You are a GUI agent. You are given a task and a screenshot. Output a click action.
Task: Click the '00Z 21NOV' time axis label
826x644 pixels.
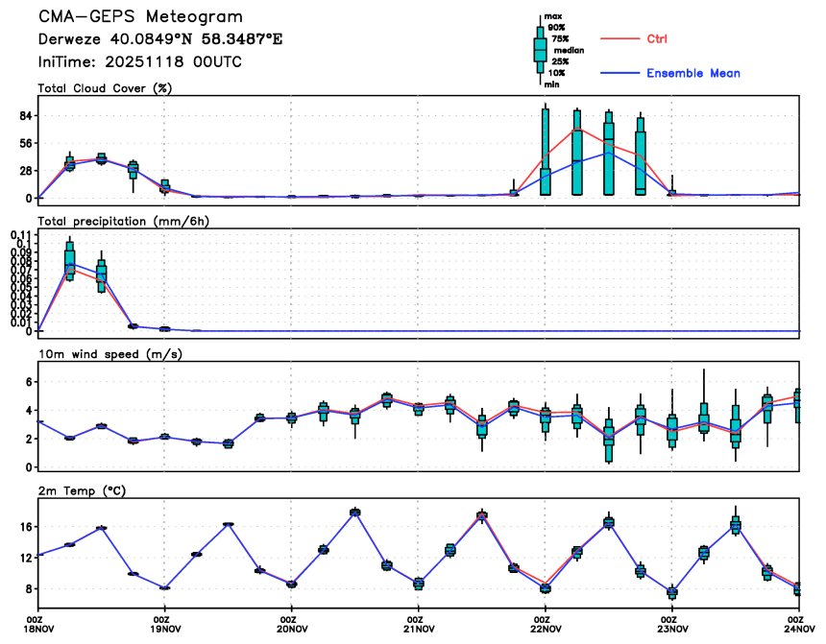[419, 625]
